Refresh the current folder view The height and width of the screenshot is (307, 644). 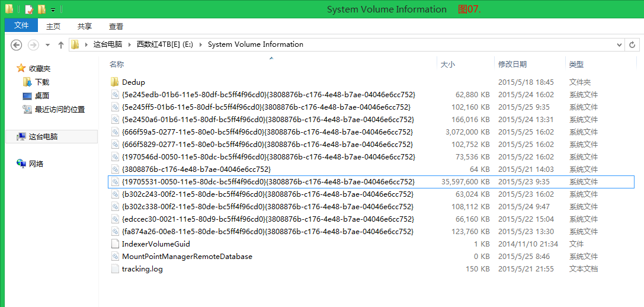[x=633, y=44]
